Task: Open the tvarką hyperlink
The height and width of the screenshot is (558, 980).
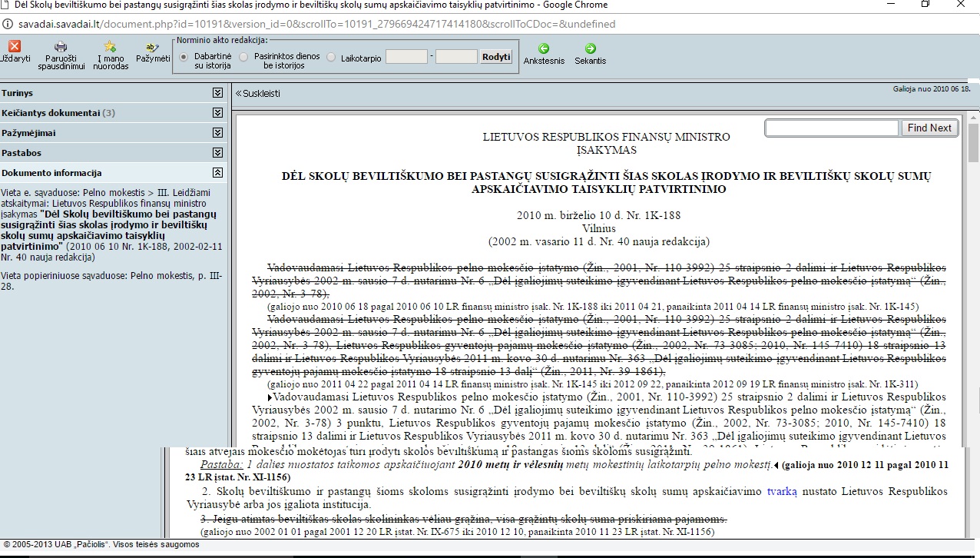Action: click(x=782, y=491)
